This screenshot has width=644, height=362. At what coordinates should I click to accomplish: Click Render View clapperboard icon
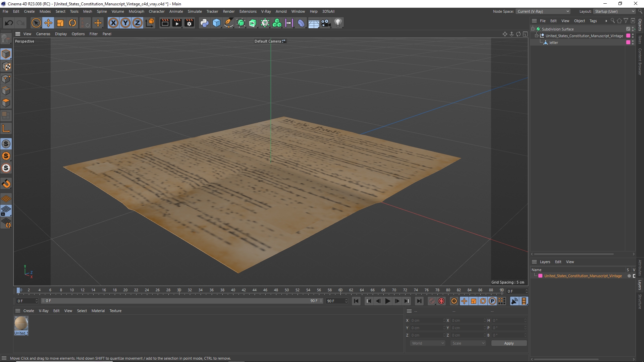pos(165,23)
